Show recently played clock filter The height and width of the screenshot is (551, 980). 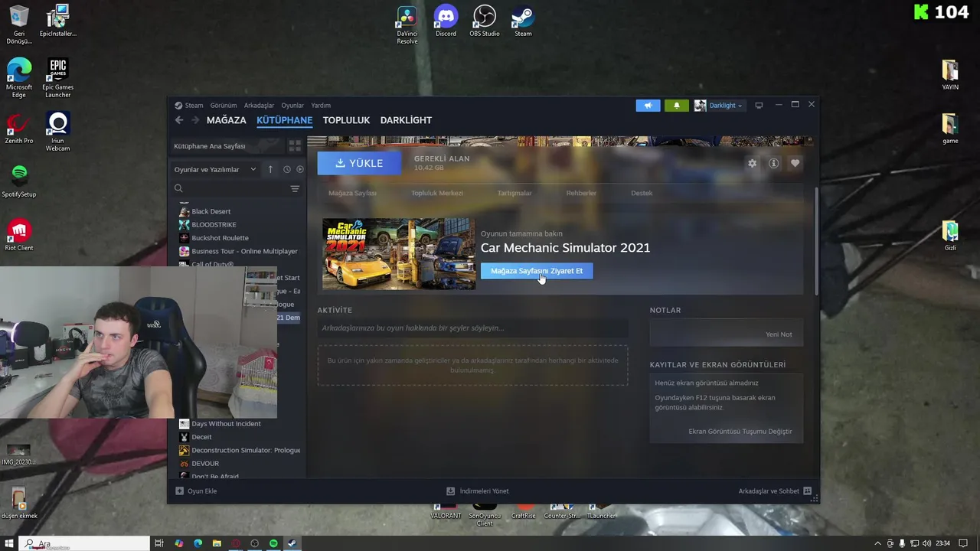click(x=287, y=169)
